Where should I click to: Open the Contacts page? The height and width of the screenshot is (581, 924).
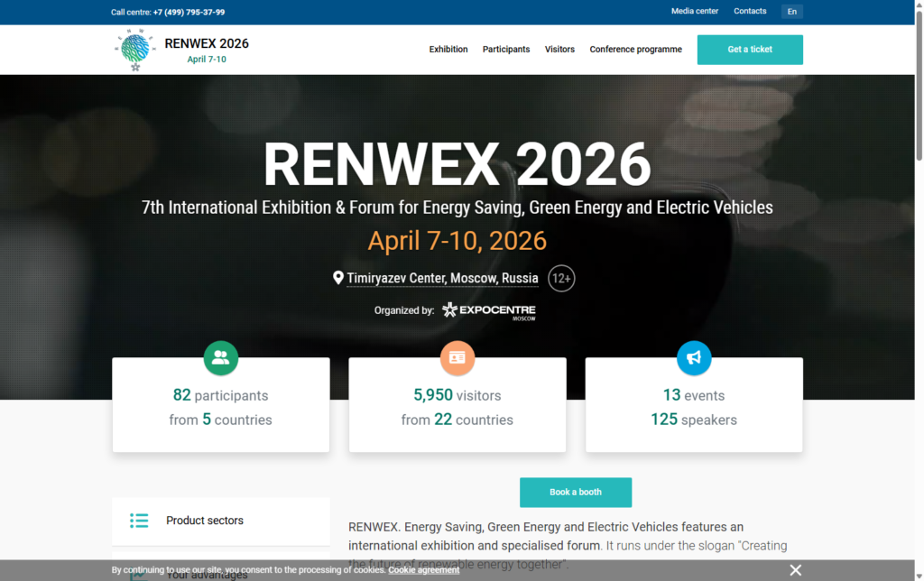750,11
